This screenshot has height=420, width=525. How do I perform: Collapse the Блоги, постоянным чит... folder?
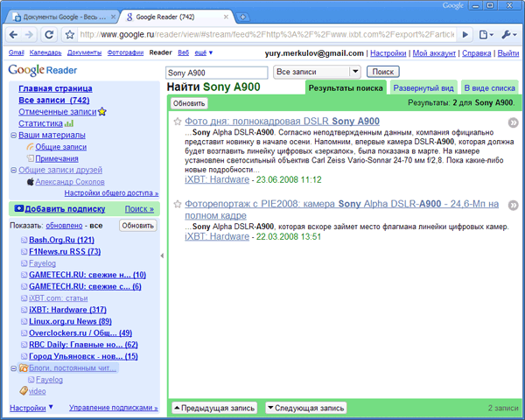point(13,368)
